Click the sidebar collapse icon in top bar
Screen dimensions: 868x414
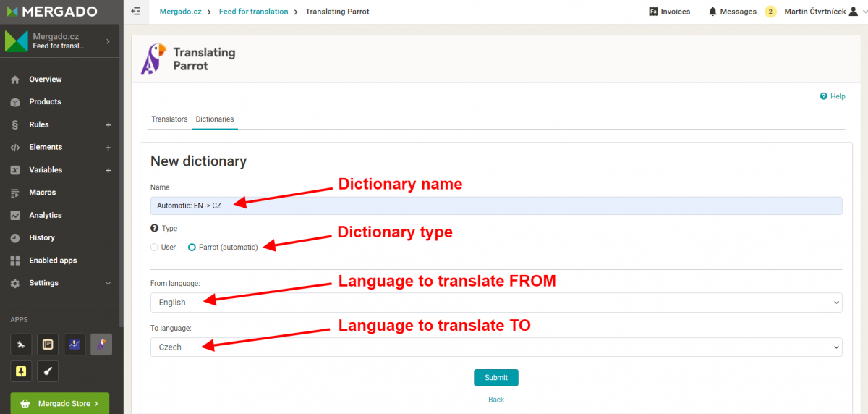coord(135,12)
